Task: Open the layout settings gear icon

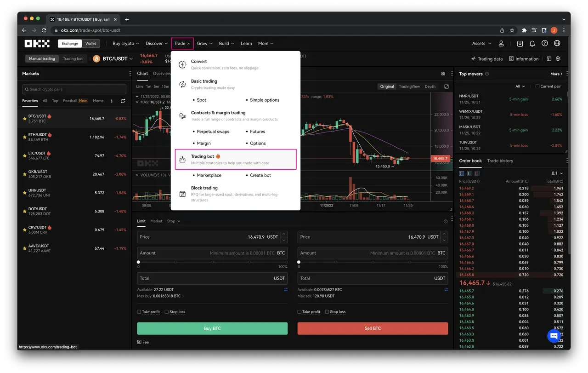Action: coord(558,59)
